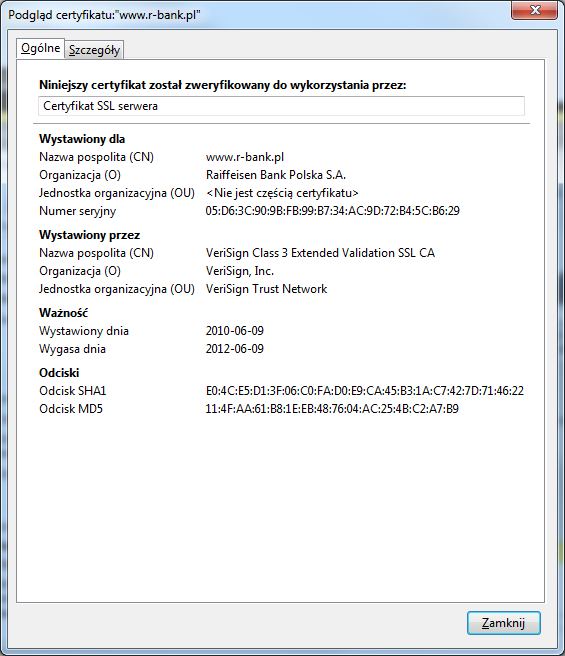Click the 'Ważność' heading

click(64, 313)
